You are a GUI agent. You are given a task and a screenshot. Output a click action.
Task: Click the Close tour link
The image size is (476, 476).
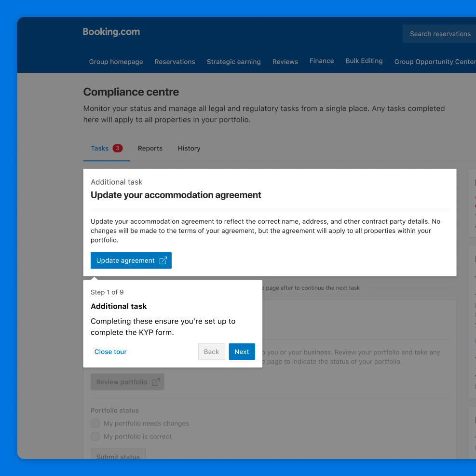click(x=110, y=352)
